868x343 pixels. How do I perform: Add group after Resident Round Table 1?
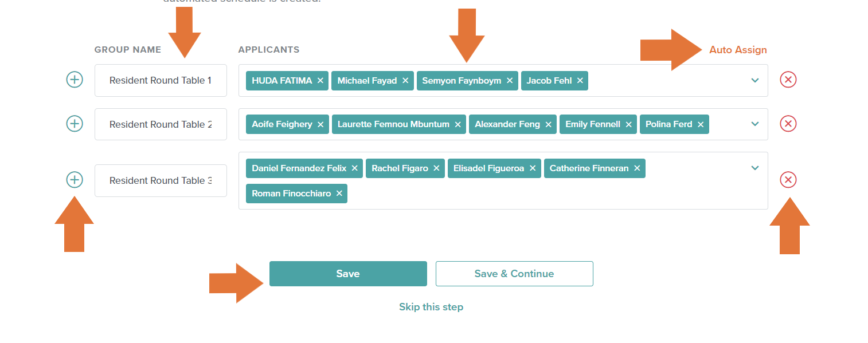[x=75, y=80]
